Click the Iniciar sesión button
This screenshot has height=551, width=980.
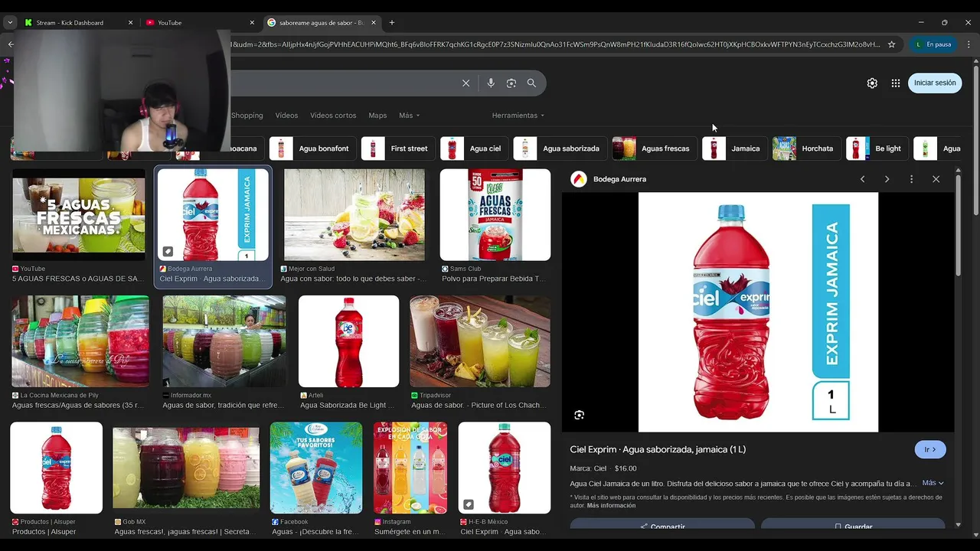coord(935,83)
